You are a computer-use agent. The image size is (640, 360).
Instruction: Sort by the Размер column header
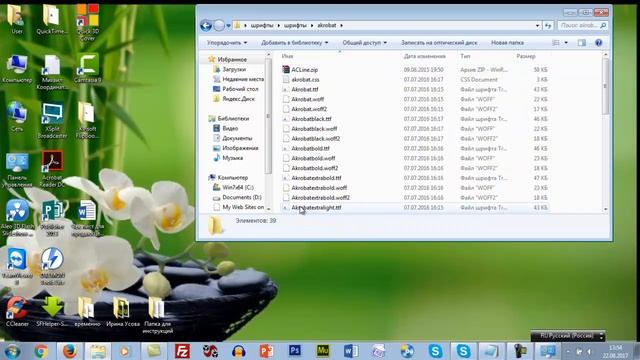pos(526,56)
